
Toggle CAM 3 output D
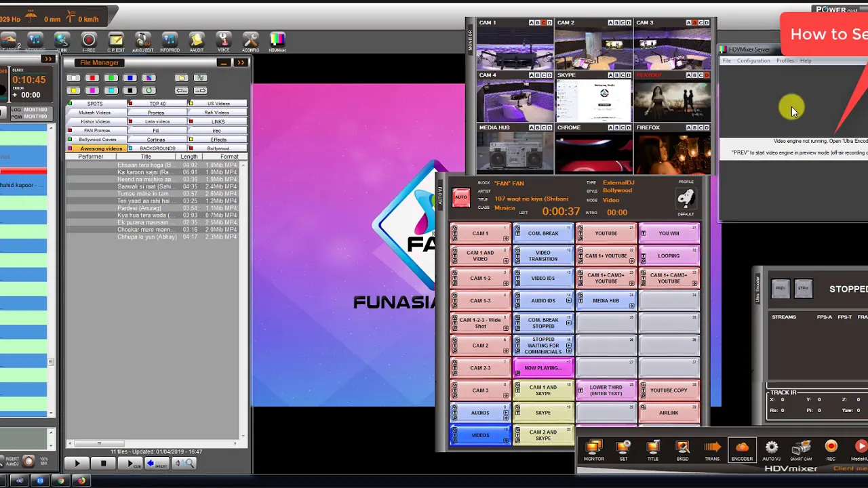pos(708,23)
